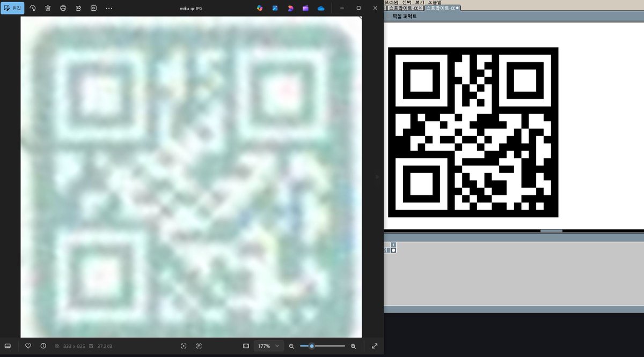Share the image via the share icon
This screenshot has height=357, width=644.
coord(78,8)
